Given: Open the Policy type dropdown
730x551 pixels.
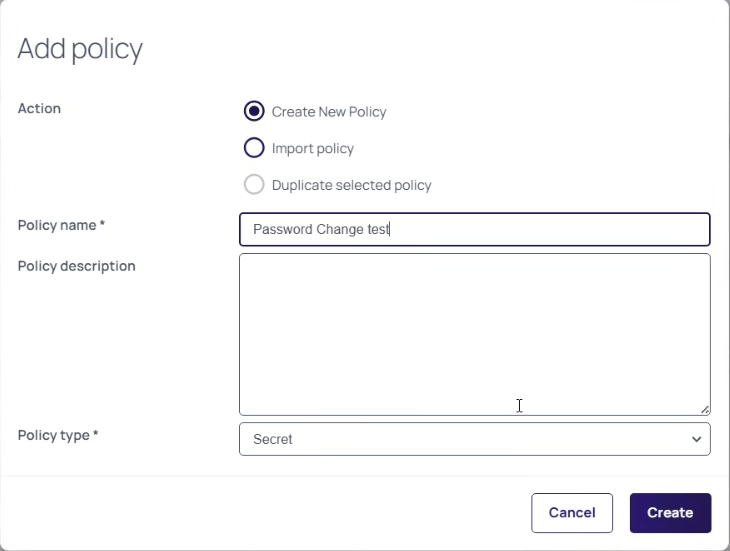Looking at the screenshot, I should pyautogui.click(x=474, y=439).
